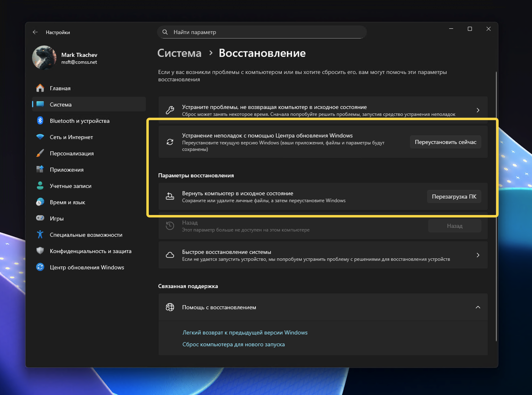Navigate to Приложения settings
The height and width of the screenshot is (395, 532).
point(89,170)
